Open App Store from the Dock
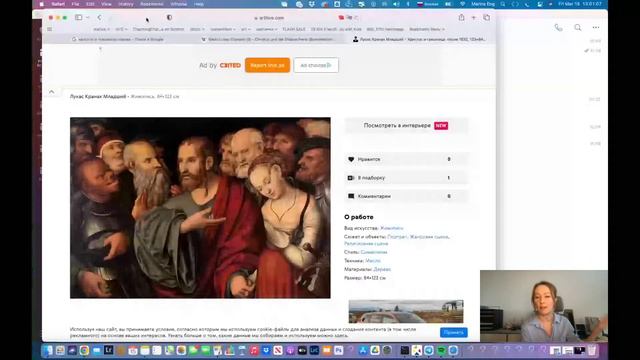 [363, 350]
